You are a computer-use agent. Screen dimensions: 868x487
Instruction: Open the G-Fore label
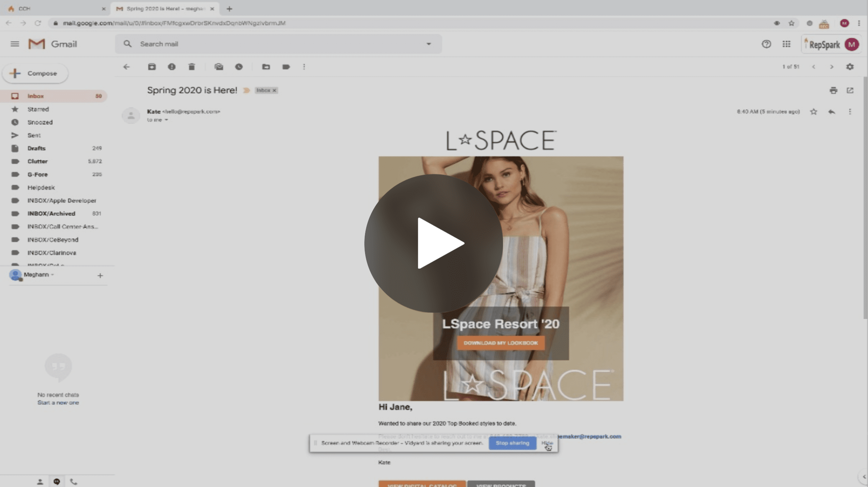pos(54,174)
